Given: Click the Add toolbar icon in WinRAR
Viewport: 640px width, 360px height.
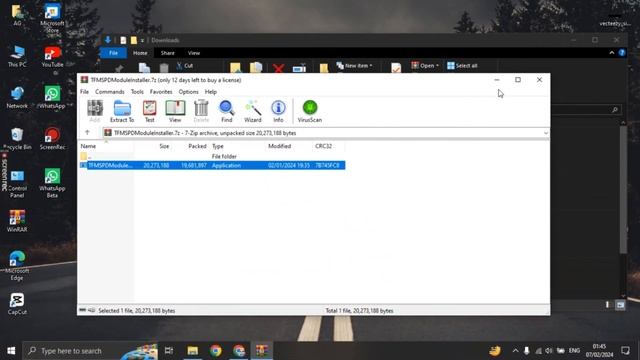Looking at the screenshot, I should [95, 111].
